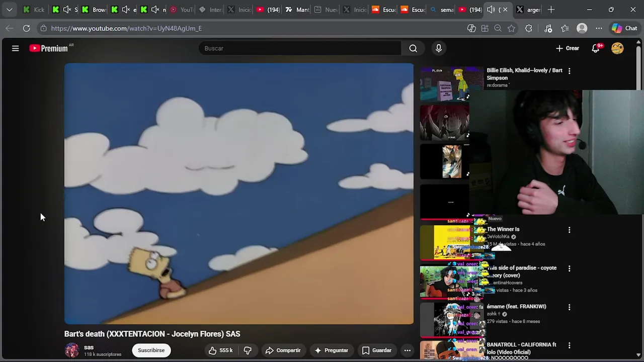This screenshot has height=362, width=644.
Task: Open Edge settings and more menu
Action: pyautogui.click(x=599, y=28)
